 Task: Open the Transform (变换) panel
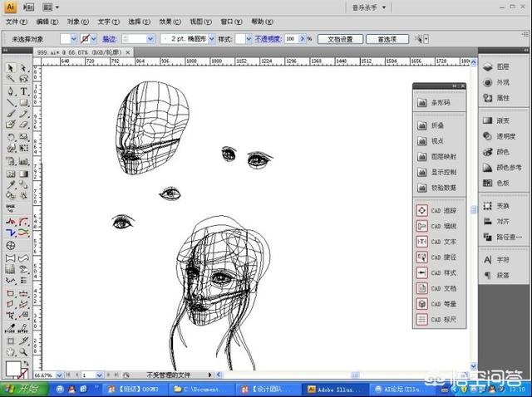point(497,206)
